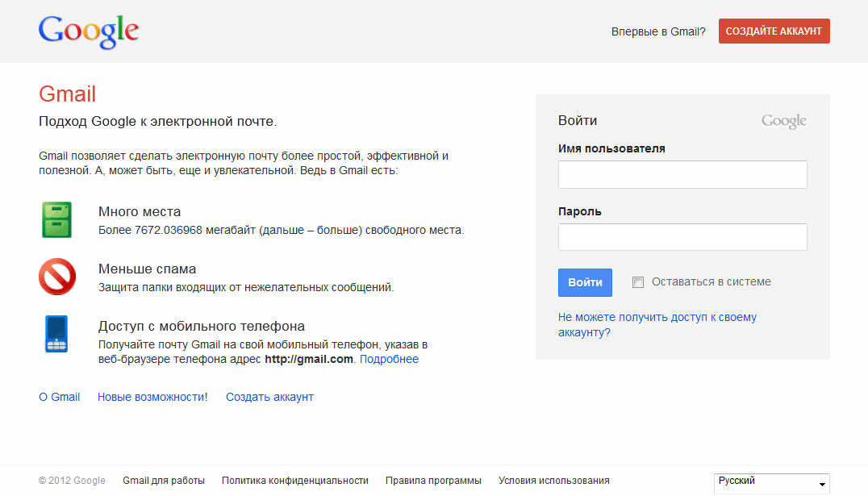Click the blue Войти button
The width and height of the screenshot is (868, 496).
click(x=585, y=282)
